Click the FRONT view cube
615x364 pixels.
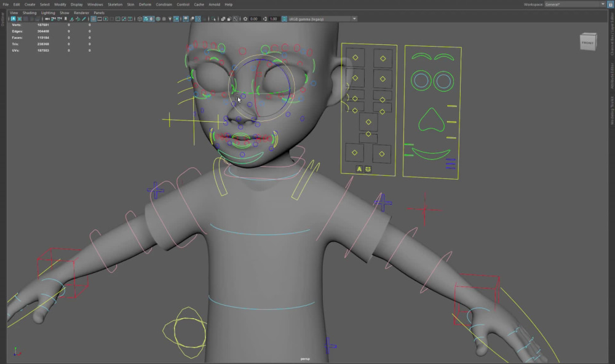[588, 42]
